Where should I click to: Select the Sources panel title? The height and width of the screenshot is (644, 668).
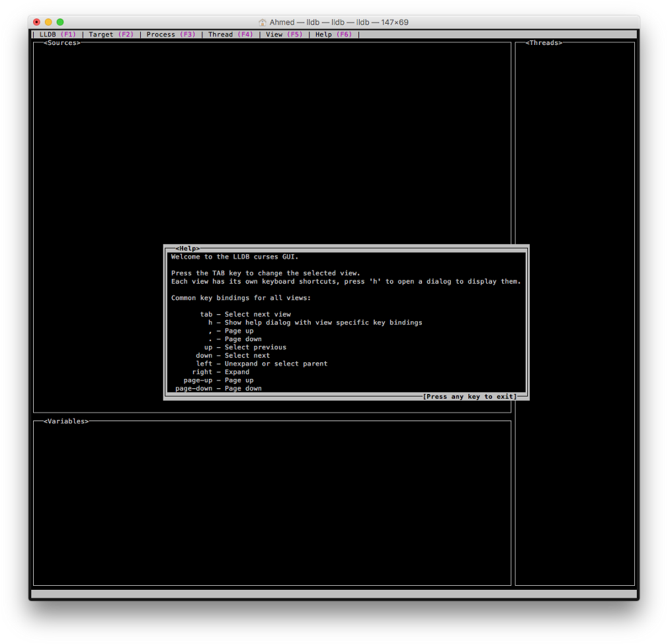click(62, 43)
